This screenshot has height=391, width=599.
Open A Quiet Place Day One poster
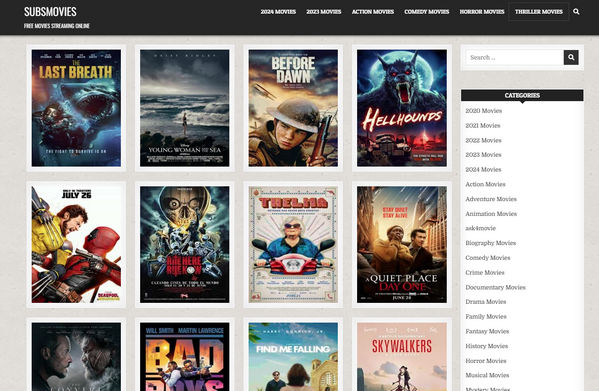[401, 244]
